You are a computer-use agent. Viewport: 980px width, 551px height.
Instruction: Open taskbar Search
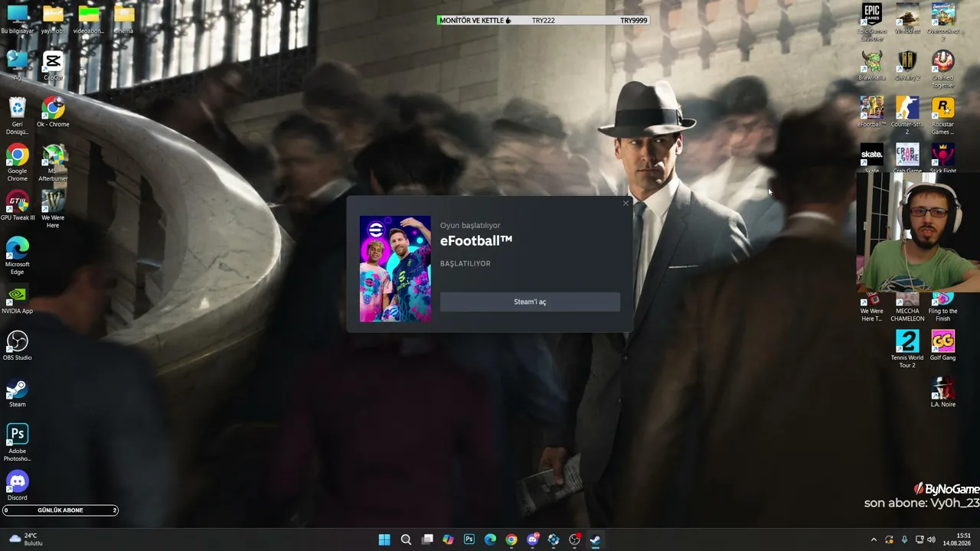pyautogui.click(x=406, y=540)
